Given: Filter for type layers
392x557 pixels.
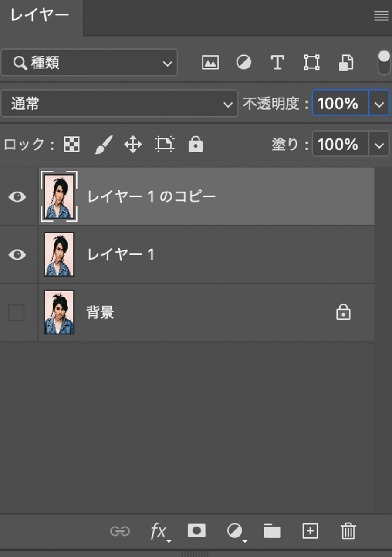Looking at the screenshot, I should (x=277, y=63).
